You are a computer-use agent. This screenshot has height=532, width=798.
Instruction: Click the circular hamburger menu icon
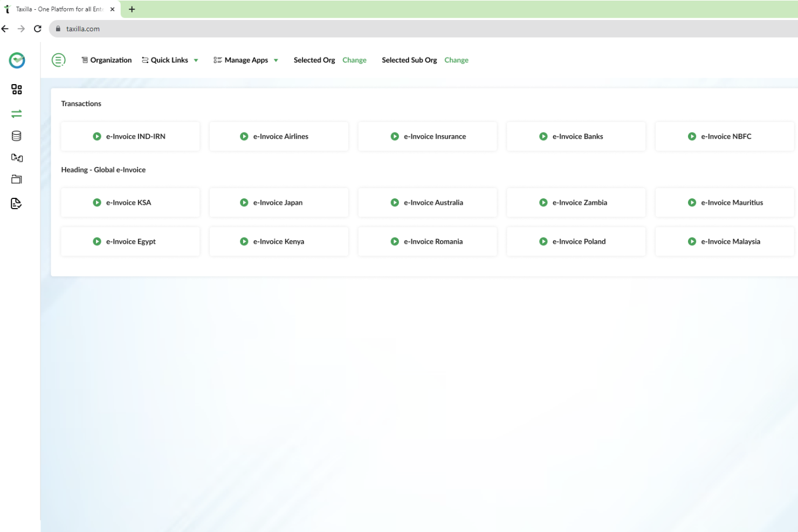click(x=58, y=60)
